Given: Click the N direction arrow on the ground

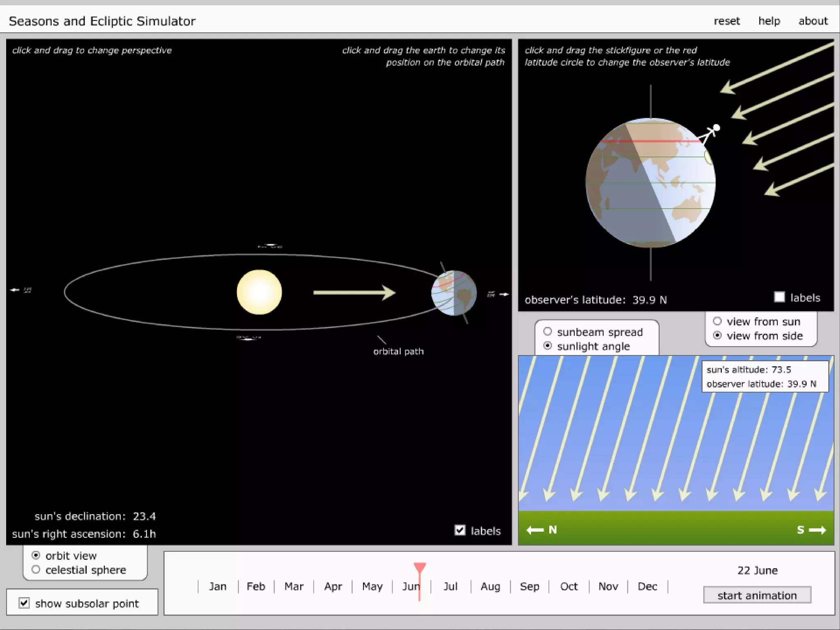Looking at the screenshot, I should (535, 530).
